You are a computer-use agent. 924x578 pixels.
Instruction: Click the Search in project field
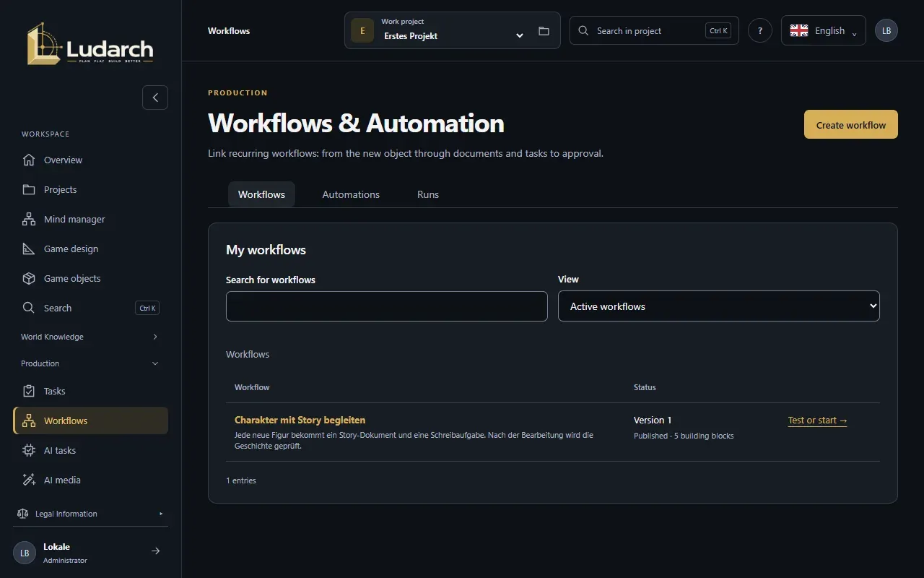point(654,30)
